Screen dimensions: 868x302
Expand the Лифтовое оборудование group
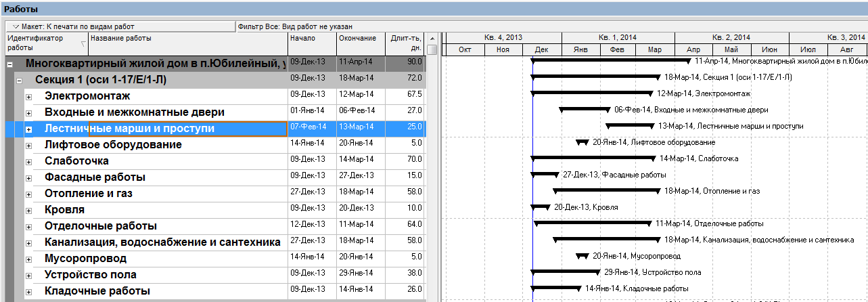(x=29, y=145)
